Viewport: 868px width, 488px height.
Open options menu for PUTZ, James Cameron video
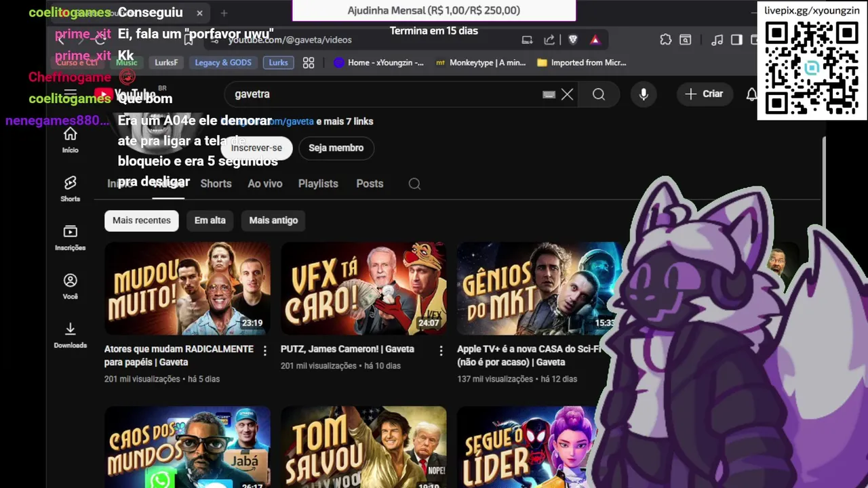pos(441,350)
